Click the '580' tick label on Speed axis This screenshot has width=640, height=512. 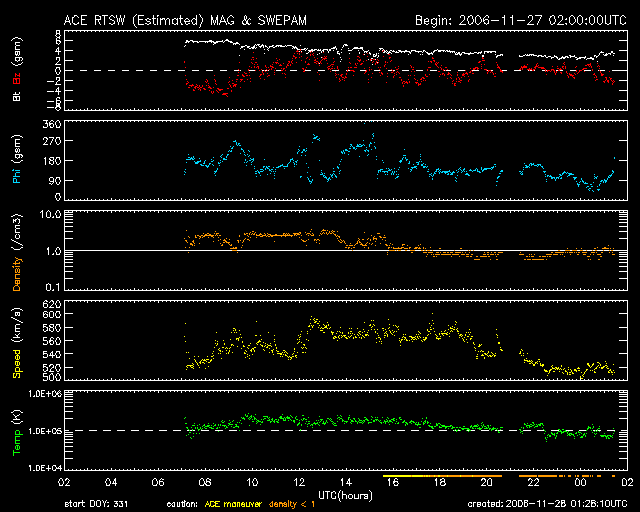(52, 328)
